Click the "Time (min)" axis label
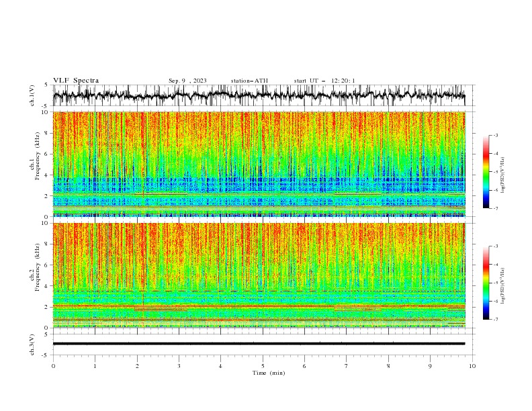The height and width of the screenshot is (411, 532). (x=269, y=373)
